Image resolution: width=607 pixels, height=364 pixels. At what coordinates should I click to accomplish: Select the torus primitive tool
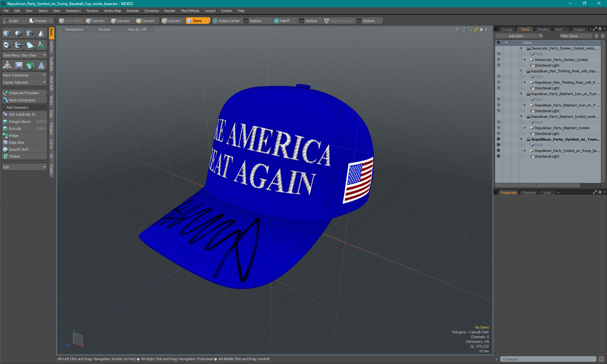click(7, 45)
